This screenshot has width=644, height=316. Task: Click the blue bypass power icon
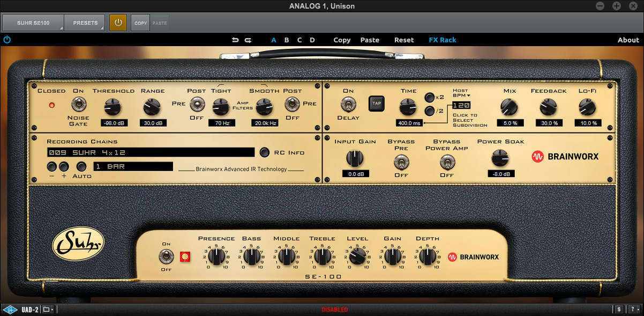7,40
